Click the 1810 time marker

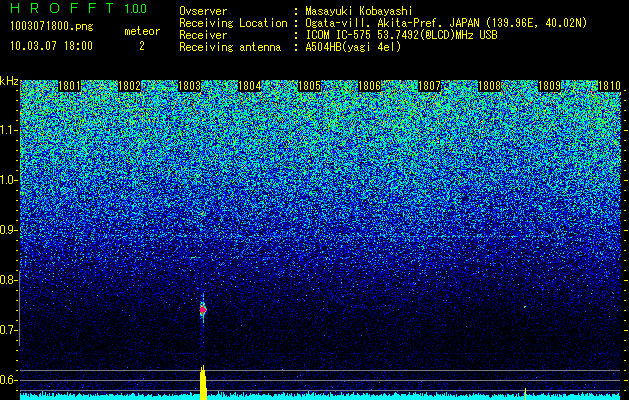[609, 86]
